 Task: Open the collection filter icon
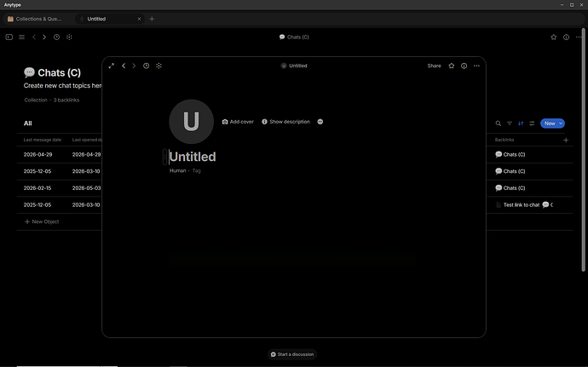(510, 123)
